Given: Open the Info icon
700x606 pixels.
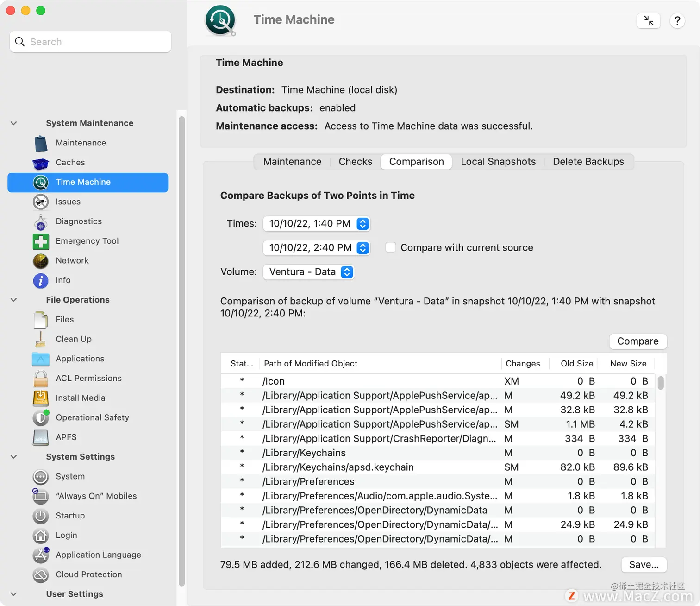Looking at the screenshot, I should [x=41, y=281].
